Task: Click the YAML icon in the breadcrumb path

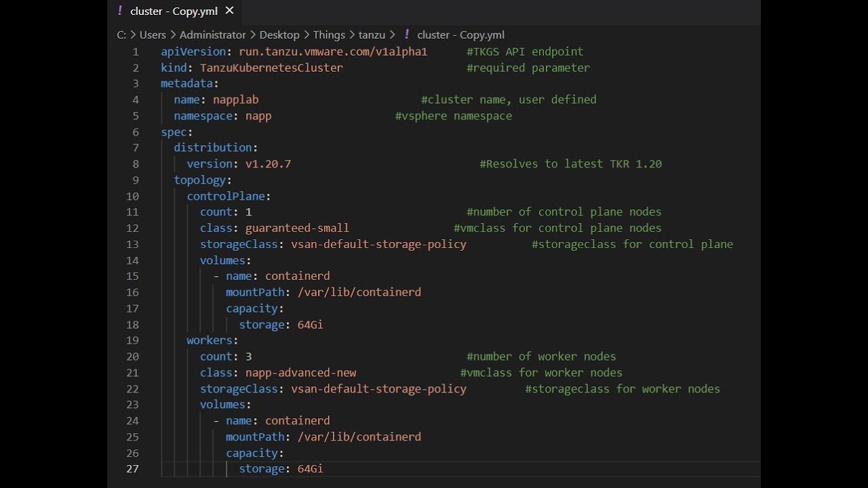Action: (406, 35)
